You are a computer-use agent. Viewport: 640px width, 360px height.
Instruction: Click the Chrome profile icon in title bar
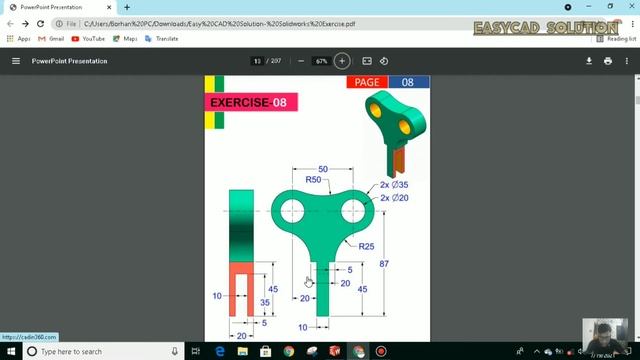[x=568, y=7]
